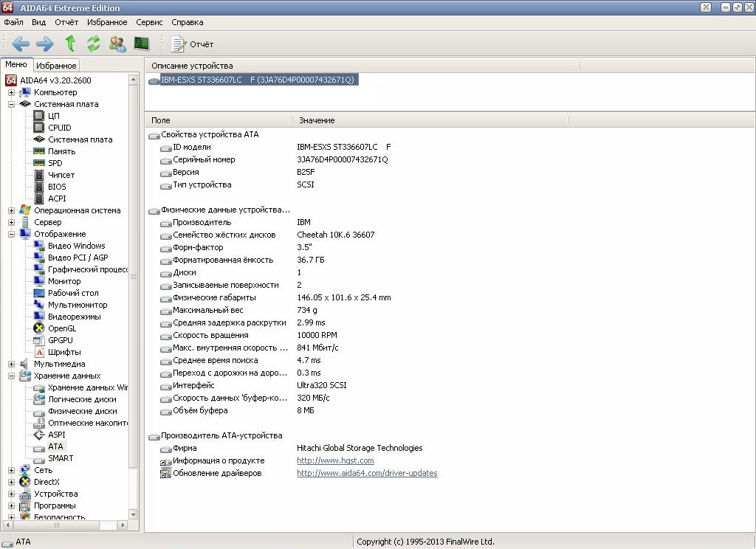This screenshot has width=756, height=549.
Task: Select the Память memory icon item
Action: point(39,151)
